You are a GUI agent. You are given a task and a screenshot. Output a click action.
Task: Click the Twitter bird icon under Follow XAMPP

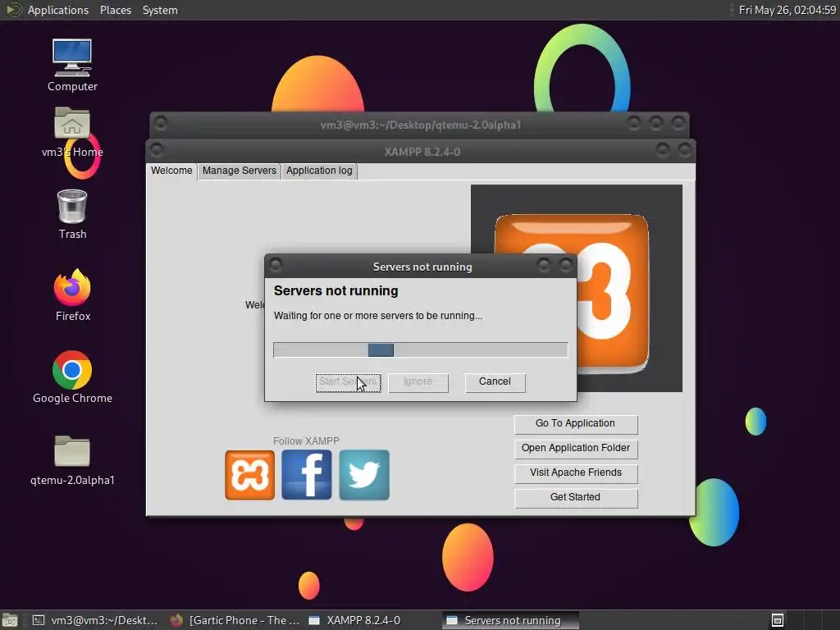pos(364,475)
